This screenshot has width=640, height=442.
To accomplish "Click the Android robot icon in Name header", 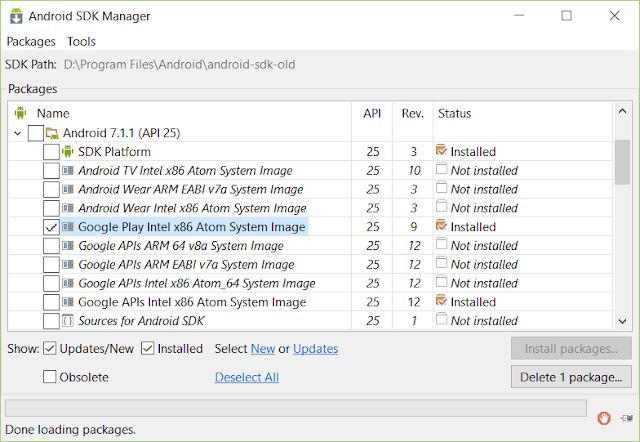I will point(20,113).
